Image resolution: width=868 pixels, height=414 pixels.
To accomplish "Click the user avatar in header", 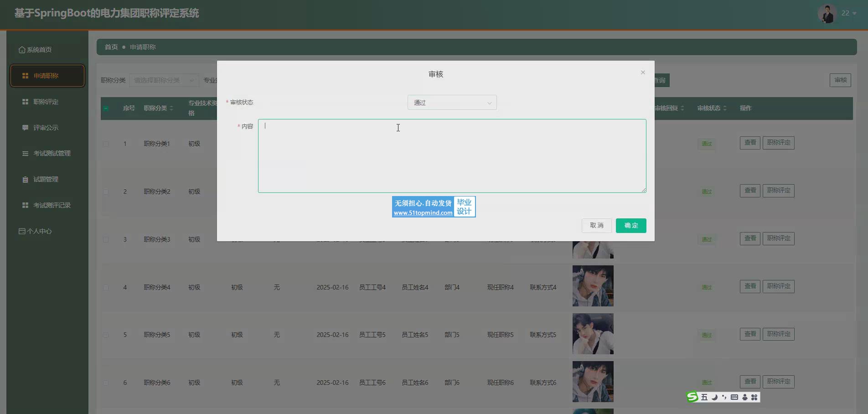I will (x=827, y=13).
